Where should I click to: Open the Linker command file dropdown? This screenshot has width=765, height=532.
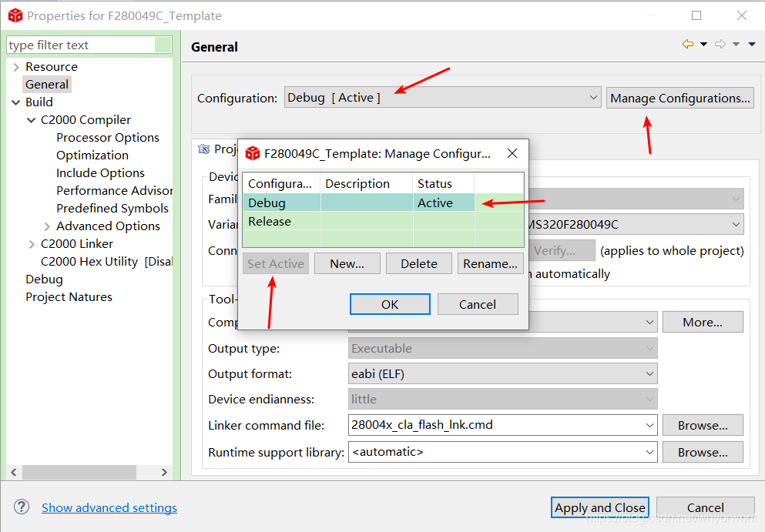[650, 425]
